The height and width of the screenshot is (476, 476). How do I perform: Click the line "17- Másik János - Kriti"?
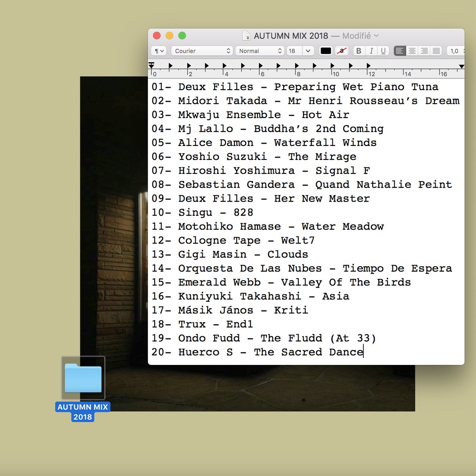(230, 310)
